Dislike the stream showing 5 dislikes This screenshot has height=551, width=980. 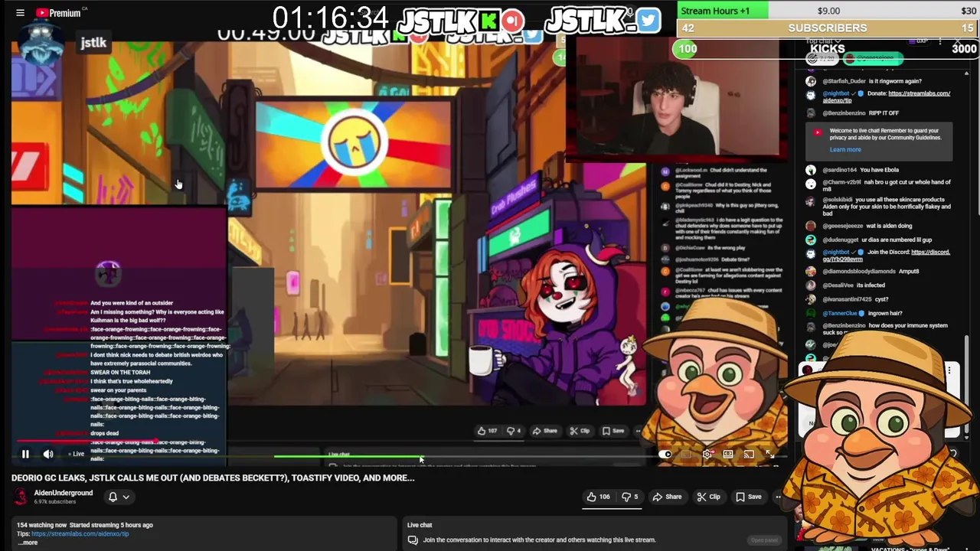point(630,497)
